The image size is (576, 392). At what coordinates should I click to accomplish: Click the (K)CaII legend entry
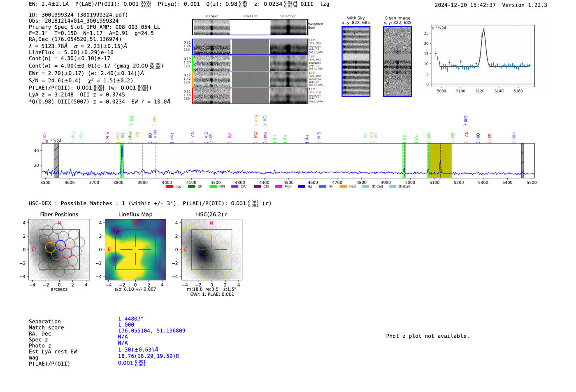[373, 186]
